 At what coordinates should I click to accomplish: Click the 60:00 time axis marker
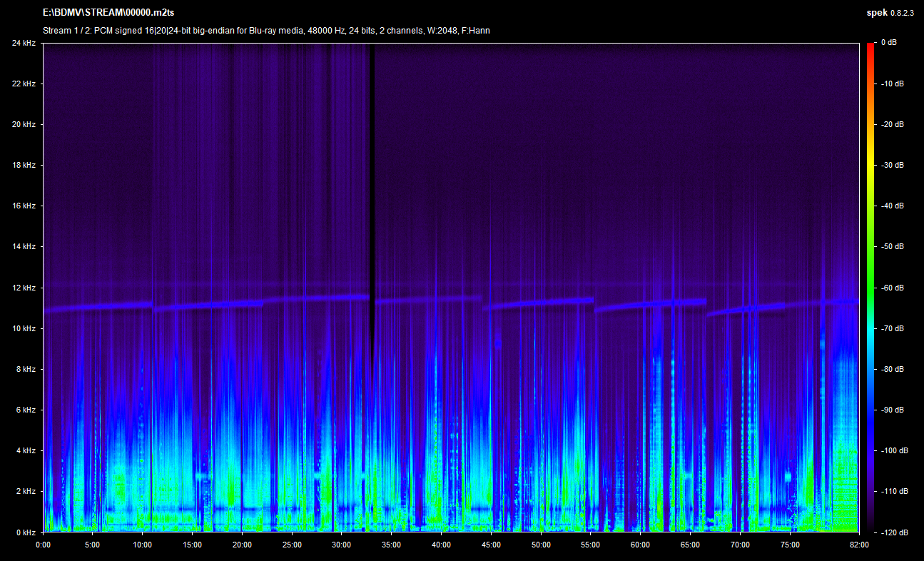pos(640,545)
